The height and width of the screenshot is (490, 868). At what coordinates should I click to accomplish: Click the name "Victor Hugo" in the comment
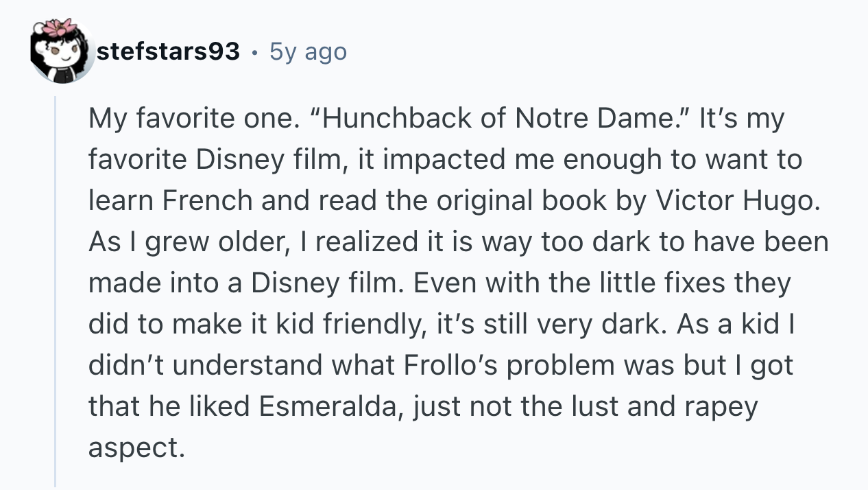(737, 200)
